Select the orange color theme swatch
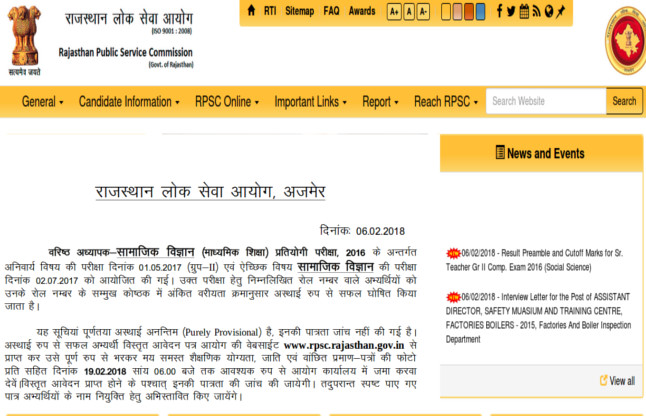Image resolution: width=646 pixels, height=416 pixels. [469, 12]
